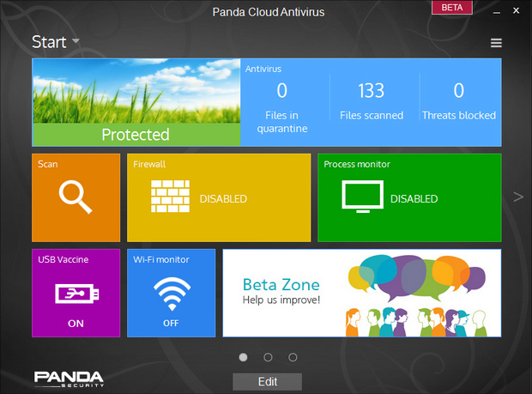Click the Firewall brick wall icon
The width and height of the screenshot is (532, 394).
pos(170,197)
